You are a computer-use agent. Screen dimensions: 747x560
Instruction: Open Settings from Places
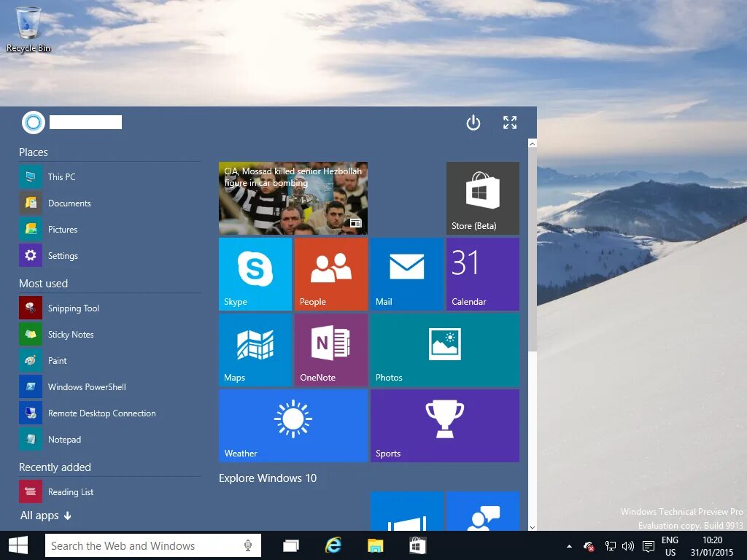tap(109, 255)
